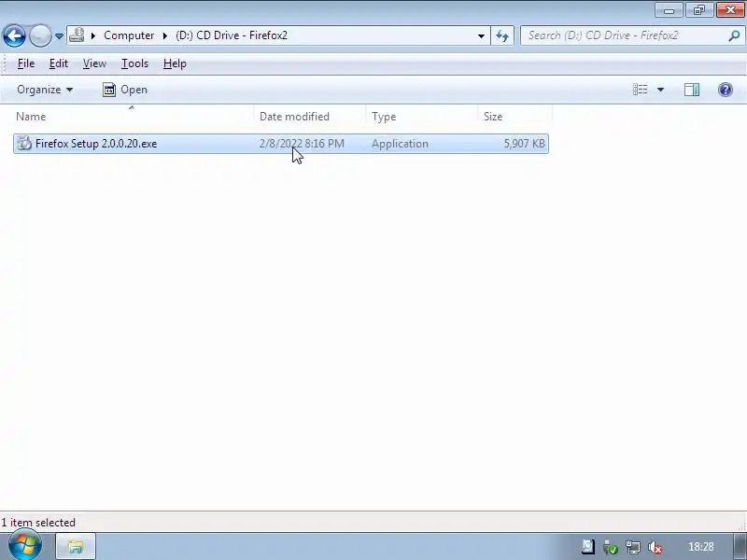Click the drive icon in address bar

click(77, 35)
